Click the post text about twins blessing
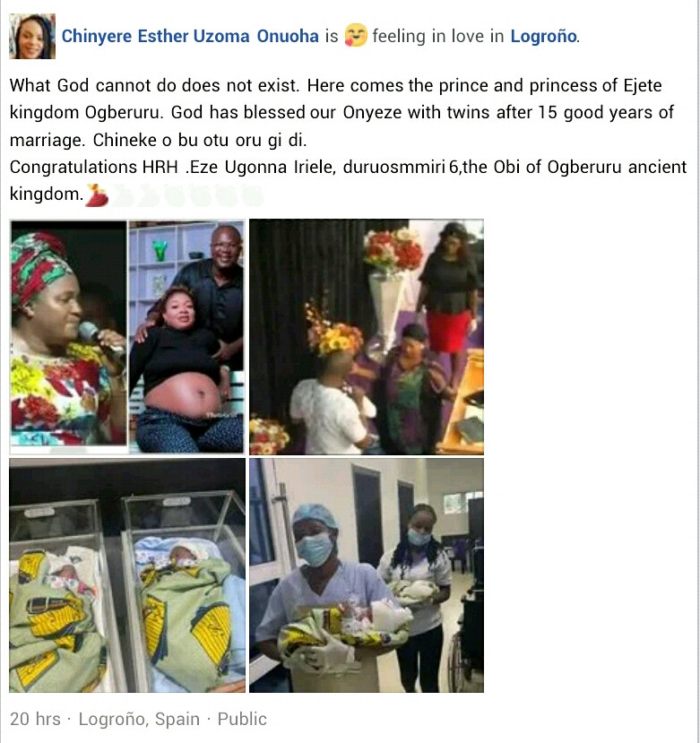The image size is (700, 743). (341, 113)
